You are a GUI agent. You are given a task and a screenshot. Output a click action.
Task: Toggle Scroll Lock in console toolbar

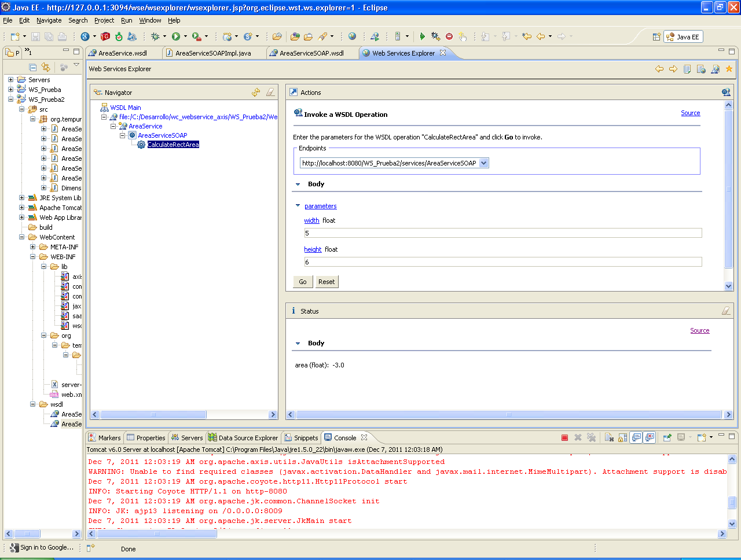click(623, 437)
